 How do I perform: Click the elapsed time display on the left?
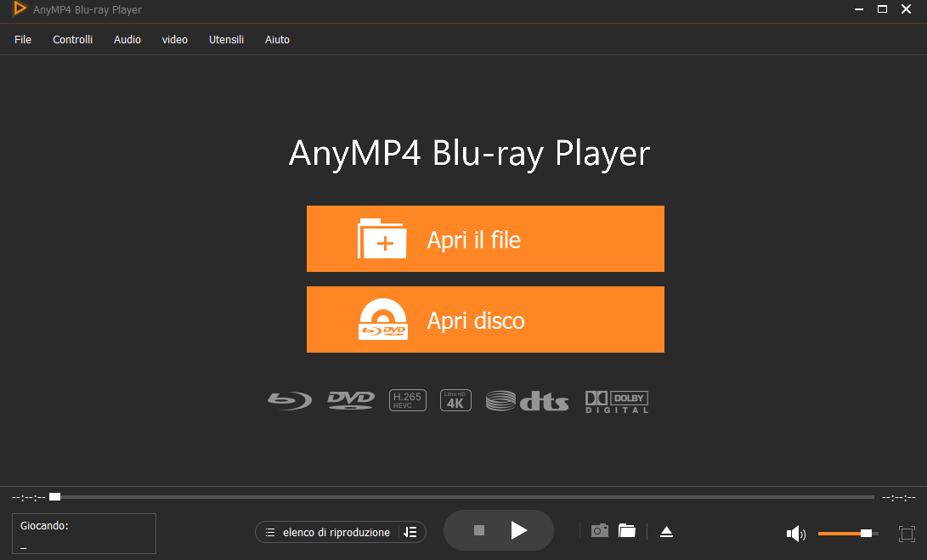(28, 498)
